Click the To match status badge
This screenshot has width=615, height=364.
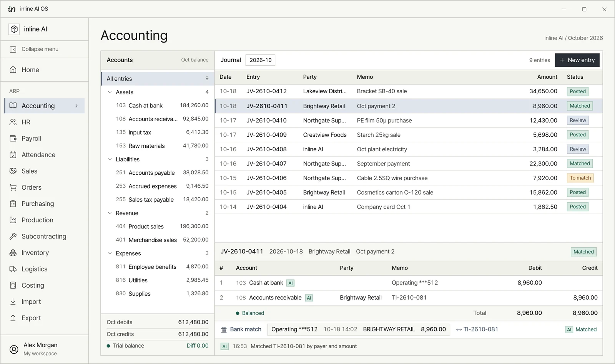[x=580, y=178]
